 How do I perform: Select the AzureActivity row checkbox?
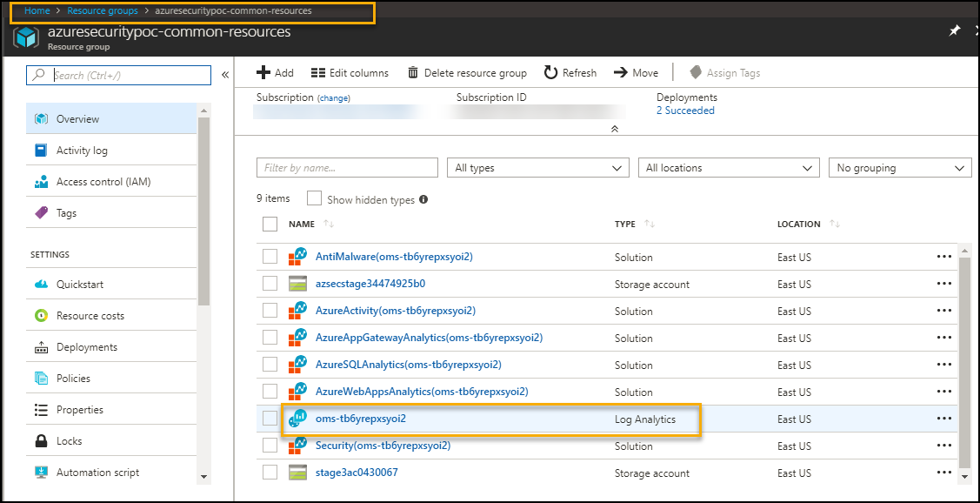270,311
